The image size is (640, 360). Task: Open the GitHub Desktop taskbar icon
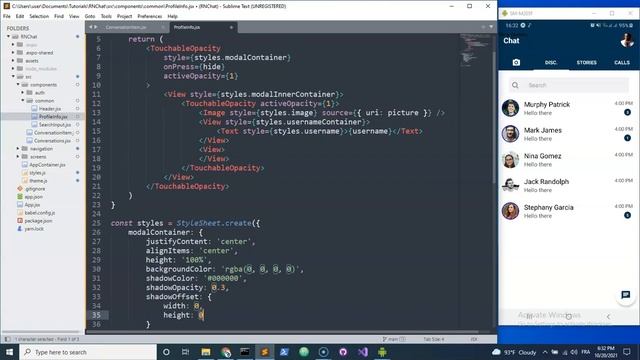[x=343, y=352]
